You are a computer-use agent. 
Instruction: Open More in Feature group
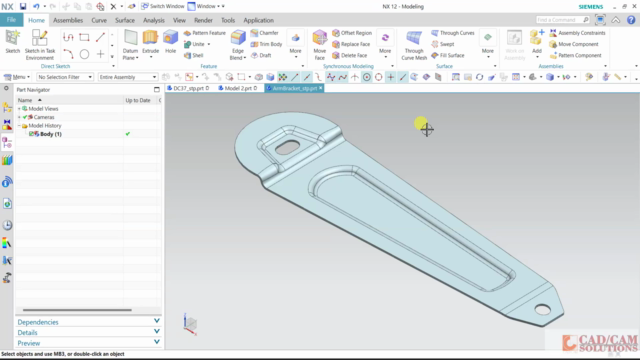tap(295, 45)
